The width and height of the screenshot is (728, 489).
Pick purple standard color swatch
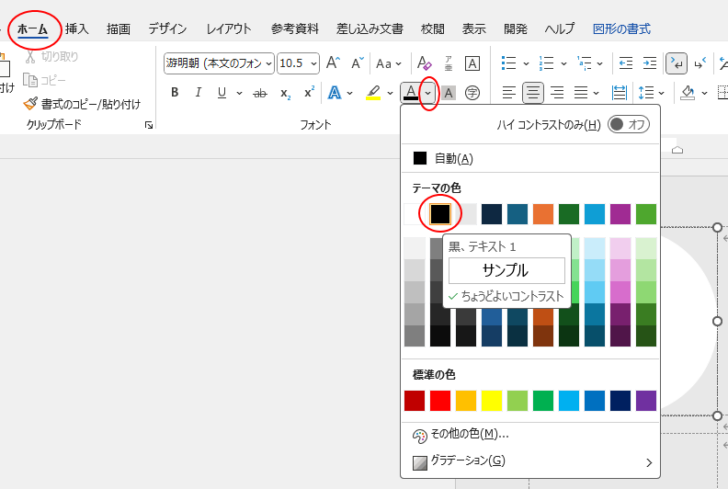[x=646, y=401]
